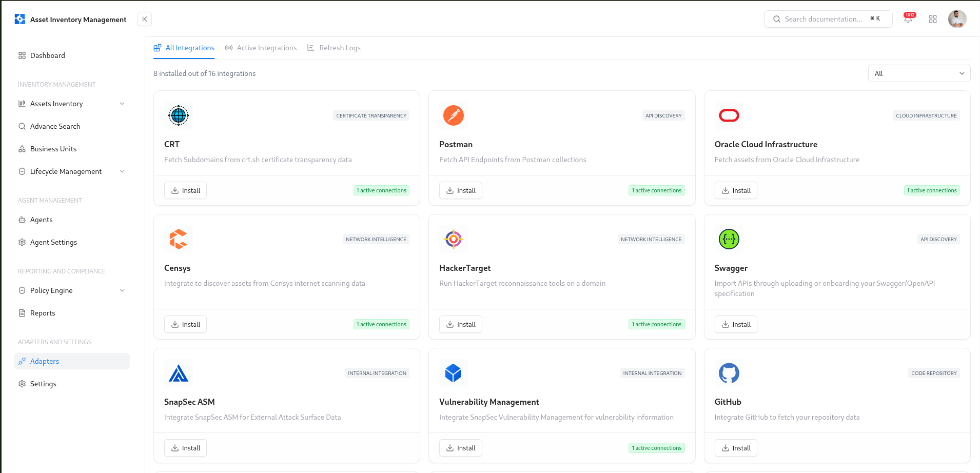Click the Reports document icon
The image size is (980, 473).
click(22, 313)
